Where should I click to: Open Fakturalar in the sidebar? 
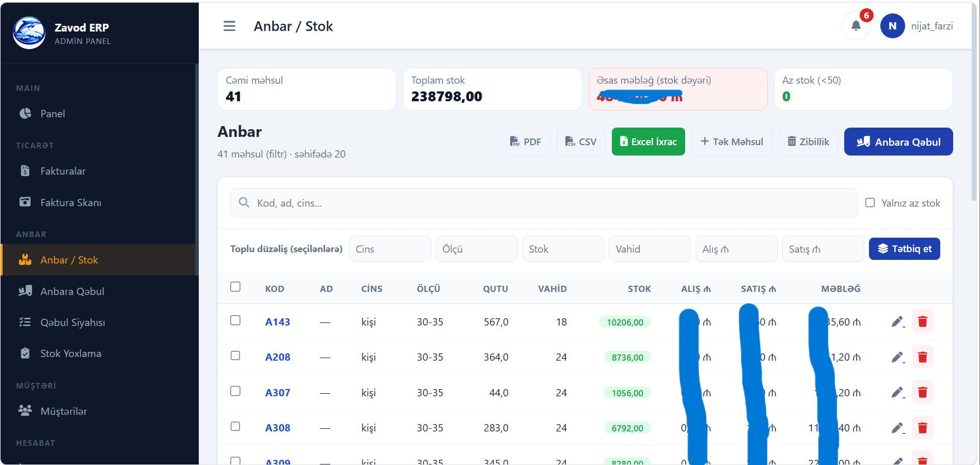[62, 171]
